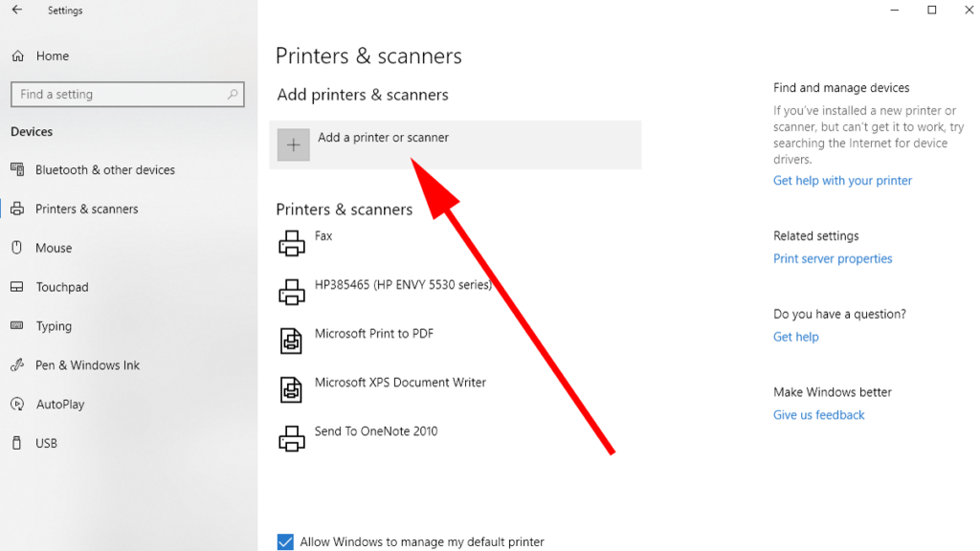Viewport: 980px width, 551px height.
Task: Click the Give us feedback link
Action: [818, 415]
